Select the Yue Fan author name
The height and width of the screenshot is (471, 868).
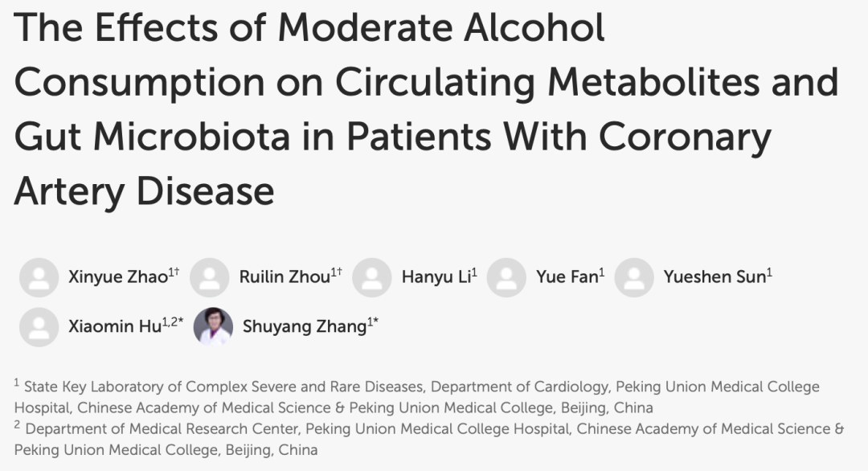(567, 278)
